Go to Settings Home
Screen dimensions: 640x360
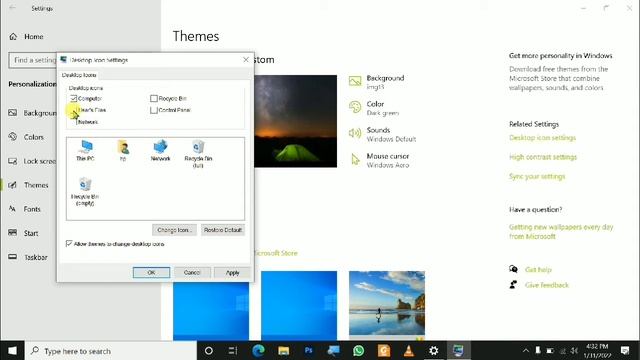(x=26, y=36)
